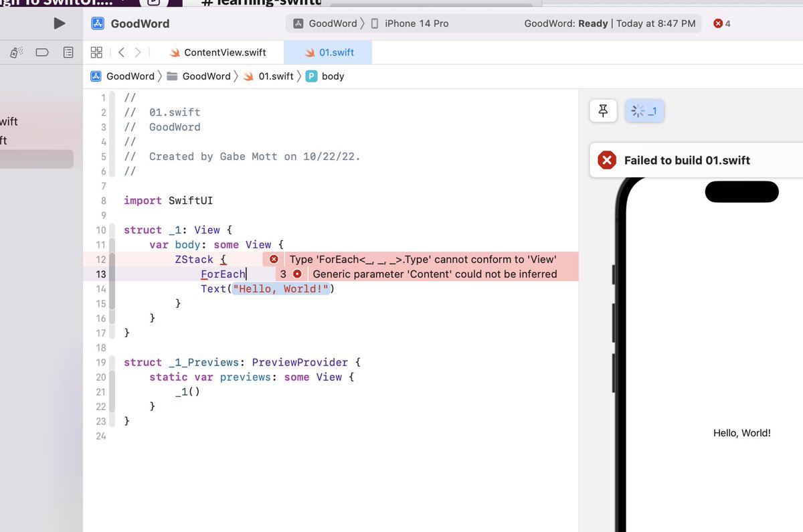
Task: Expand the 3 issues count on line 13
Action: click(283, 274)
